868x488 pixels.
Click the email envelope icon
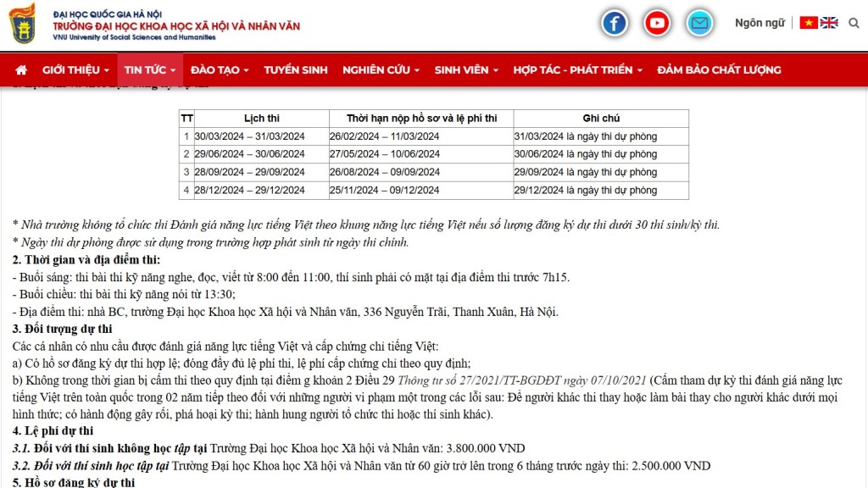pyautogui.click(x=699, y=23)
